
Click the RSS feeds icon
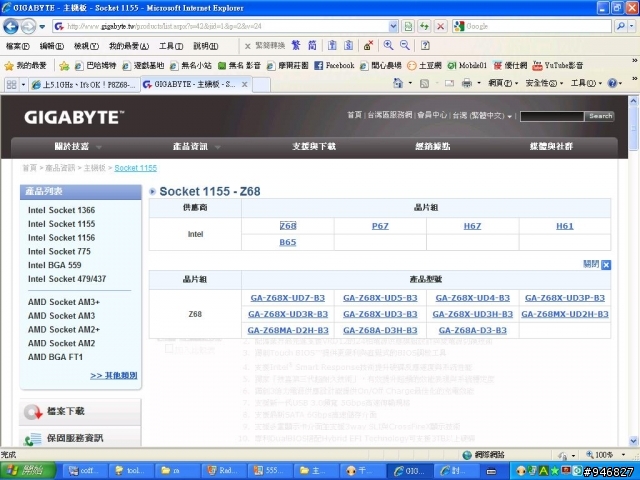424,83
